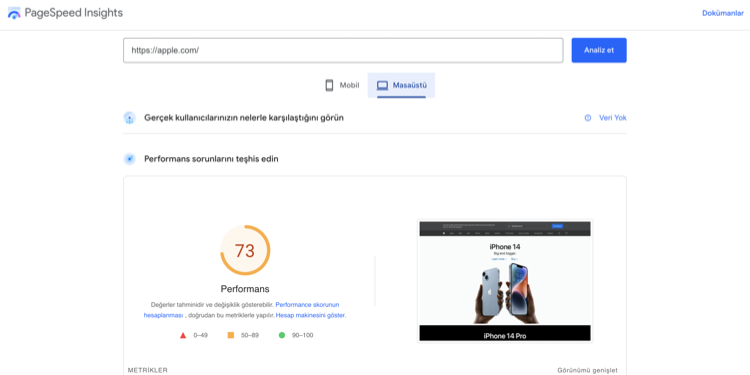The height and width of the screenshot is (375, 750).
Task: Click the Gerçek kullanıcılarınızın nelerle karşılaştığını görün heading
Action: [244, 118]
